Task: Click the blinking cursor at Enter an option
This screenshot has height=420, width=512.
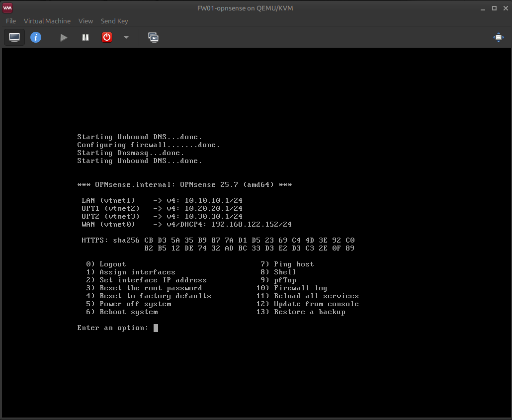Action: [156, 328]
